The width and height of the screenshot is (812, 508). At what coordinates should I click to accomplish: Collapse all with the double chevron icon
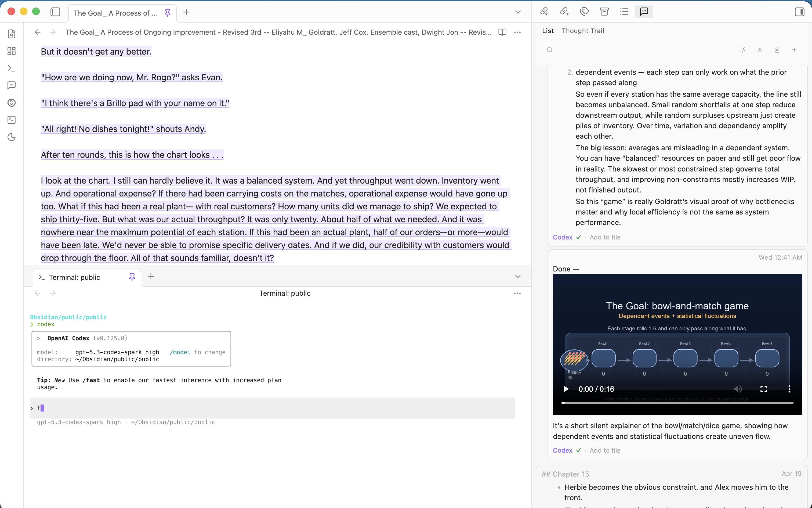[760, 50]
